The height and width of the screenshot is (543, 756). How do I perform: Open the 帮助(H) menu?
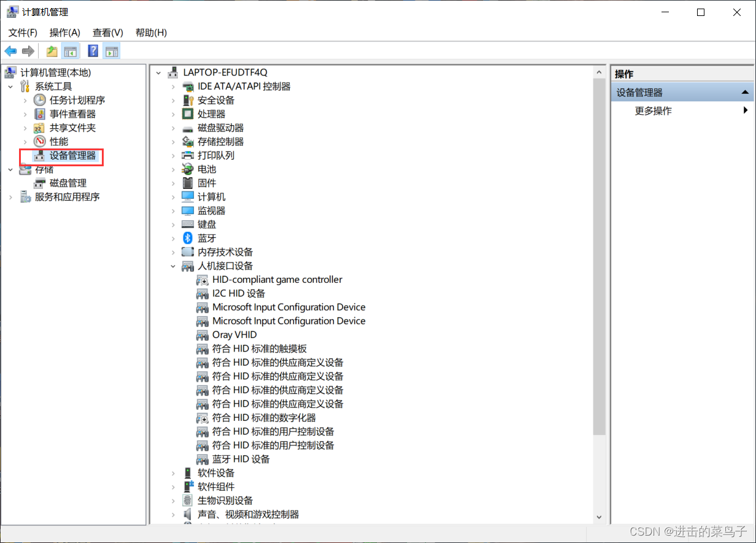pyautogui.click(x=151, y=33)
